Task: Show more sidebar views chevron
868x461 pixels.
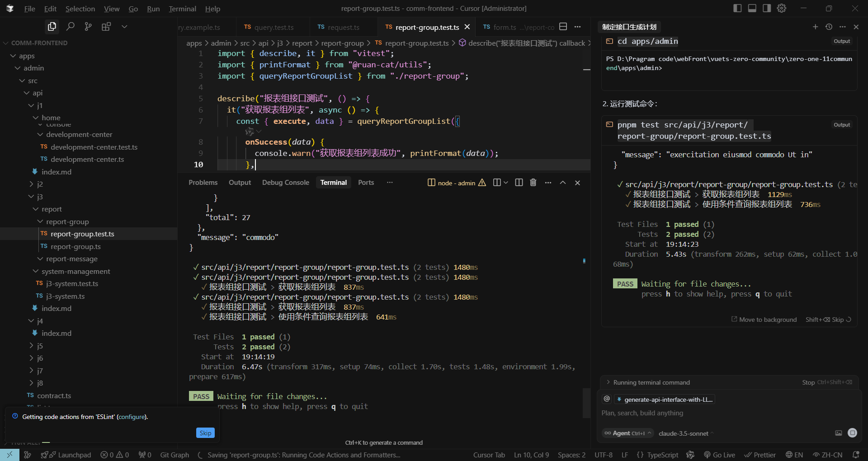Action: pos(124,27)
